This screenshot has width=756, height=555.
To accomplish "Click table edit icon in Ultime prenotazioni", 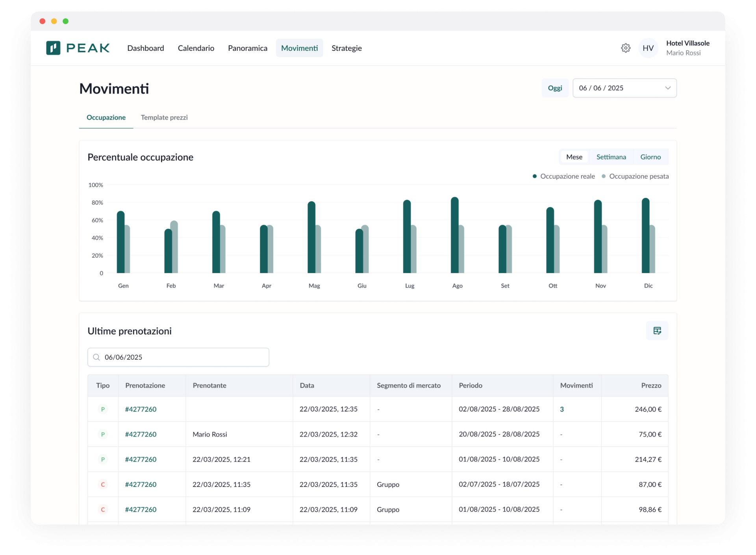I will pos(657,331).
